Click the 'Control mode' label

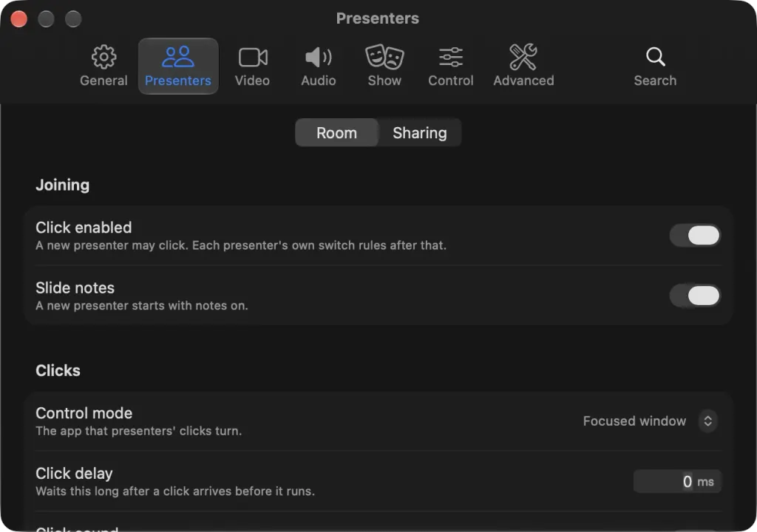[84, 413]
